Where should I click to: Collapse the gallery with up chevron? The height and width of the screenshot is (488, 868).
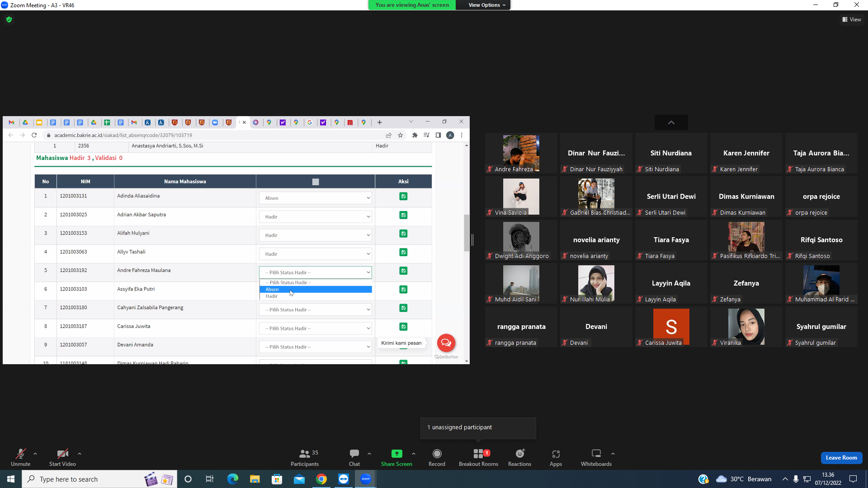671,122
